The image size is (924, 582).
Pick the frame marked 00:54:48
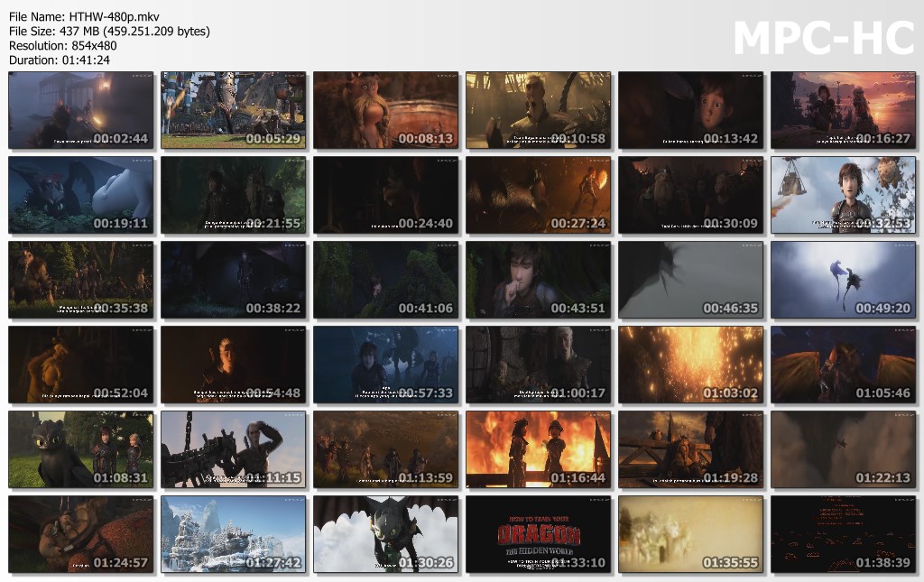click(234, 365)
